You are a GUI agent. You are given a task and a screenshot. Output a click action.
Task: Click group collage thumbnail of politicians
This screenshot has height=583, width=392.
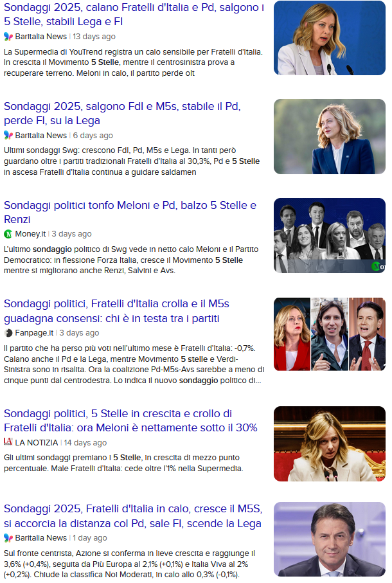click(x=330, y=235)
